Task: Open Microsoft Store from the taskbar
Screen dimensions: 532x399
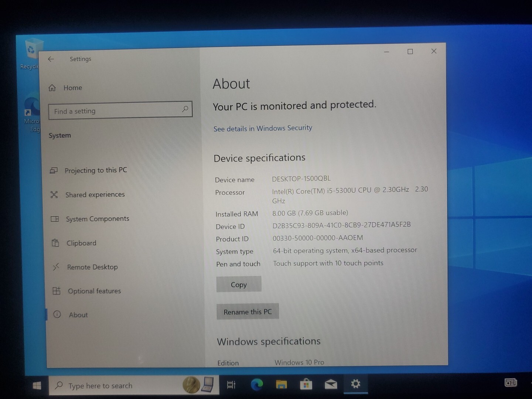Action: click(306, 385)
